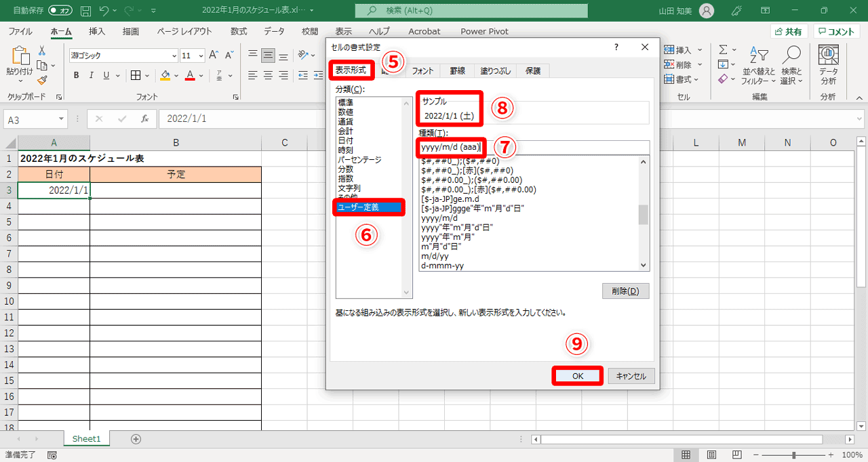
Task: Toggle bold formatting
Action: click(x=76, y=75)
